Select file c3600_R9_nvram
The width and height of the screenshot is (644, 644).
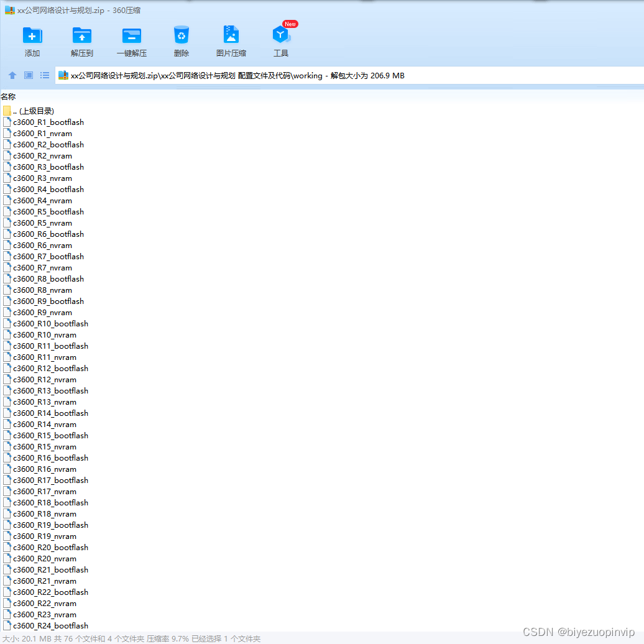coord(37,313)
